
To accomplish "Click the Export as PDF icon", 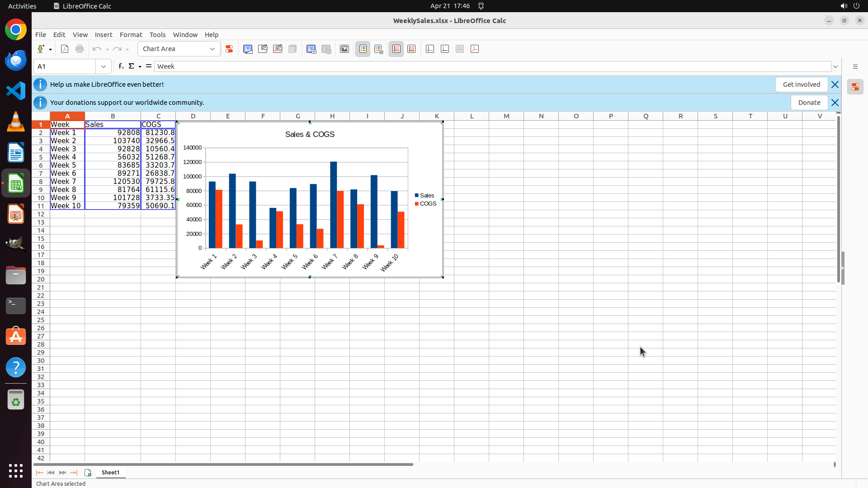I will point(65,49).
